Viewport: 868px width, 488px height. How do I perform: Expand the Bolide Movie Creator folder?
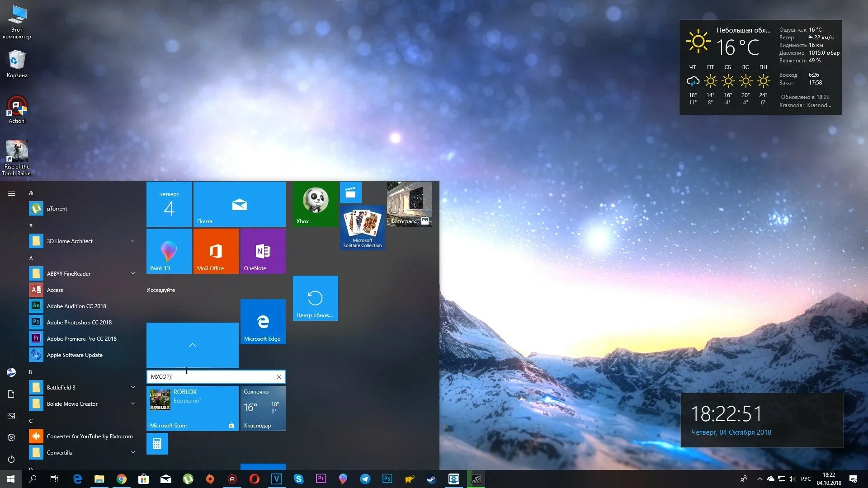81,404
